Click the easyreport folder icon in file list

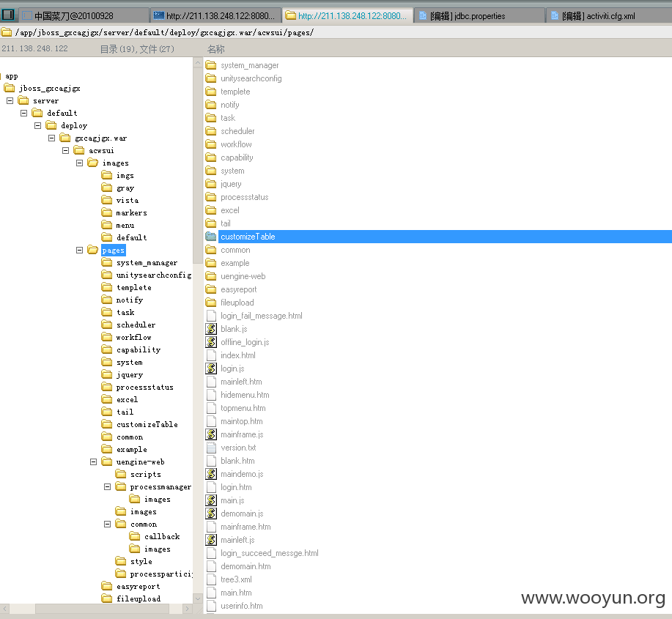point(211,289)
